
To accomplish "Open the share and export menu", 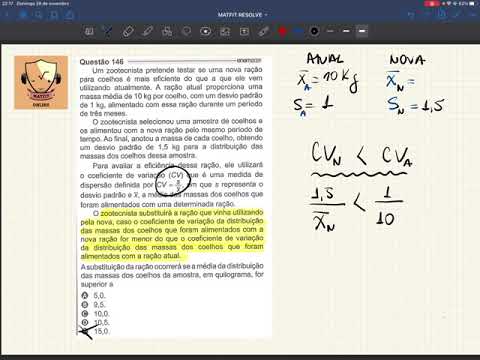I will point(69,15).
